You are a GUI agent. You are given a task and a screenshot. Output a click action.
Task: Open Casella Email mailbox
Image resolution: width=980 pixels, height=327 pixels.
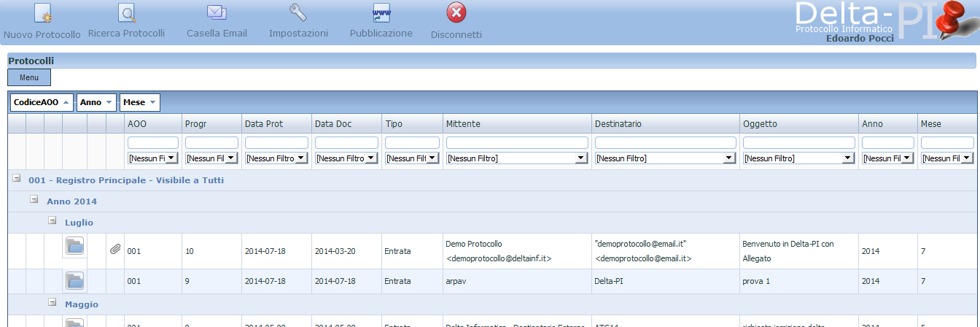click(x=217, y=22)
